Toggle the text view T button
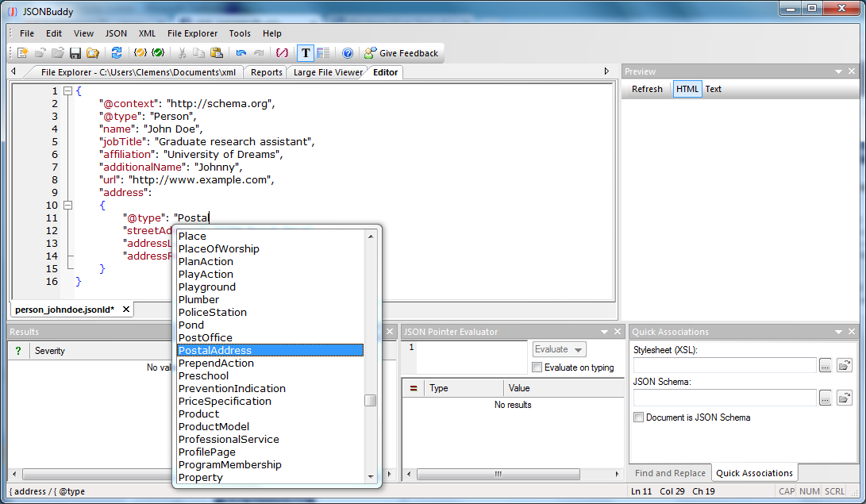 pos(306,53)
